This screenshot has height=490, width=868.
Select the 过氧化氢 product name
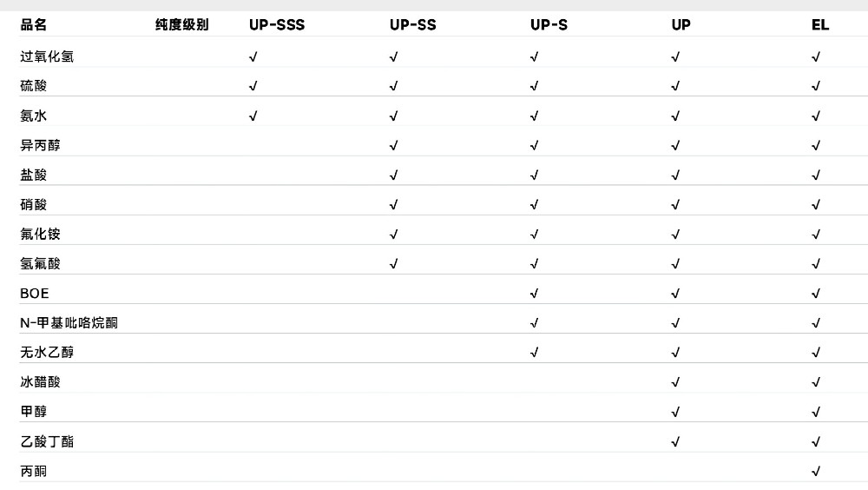pyautogui.click(x=48, y=57)
